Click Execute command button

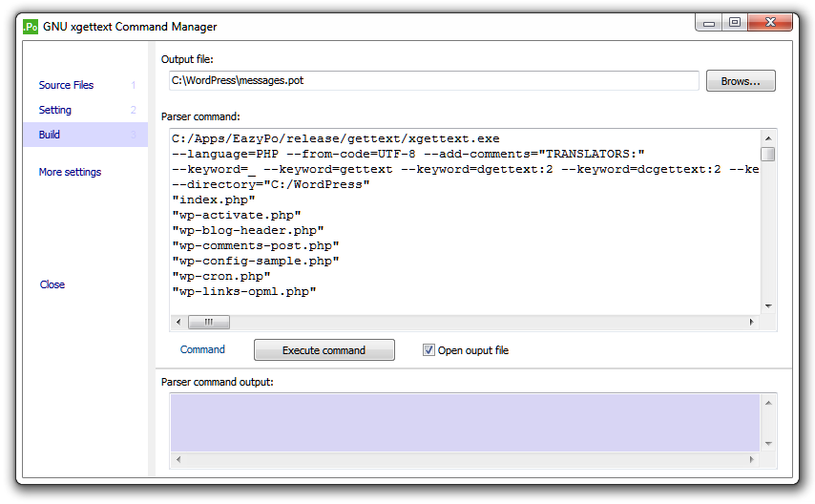[324, 350]
